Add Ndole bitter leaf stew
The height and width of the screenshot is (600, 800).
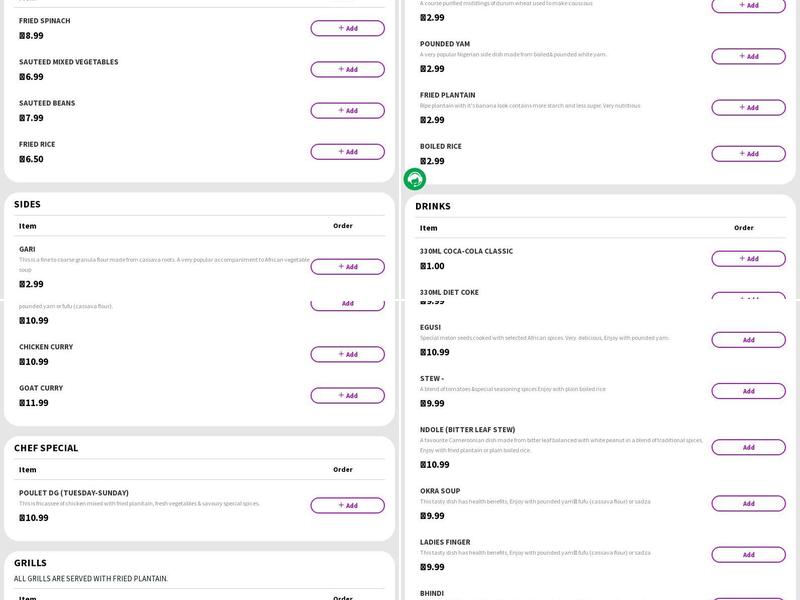point(748,447)
